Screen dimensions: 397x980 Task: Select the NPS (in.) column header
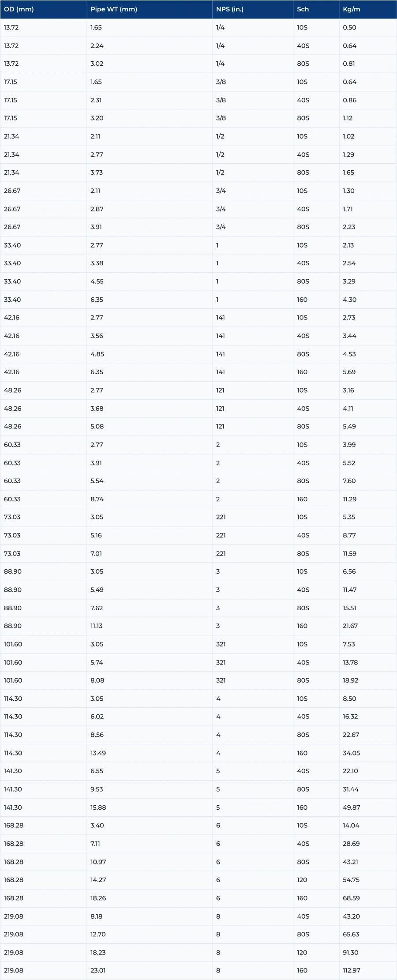tap(230, 9)
